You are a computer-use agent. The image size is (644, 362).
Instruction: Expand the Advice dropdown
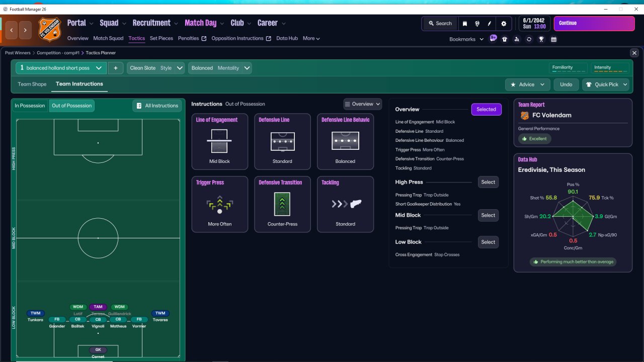[527, 84]
